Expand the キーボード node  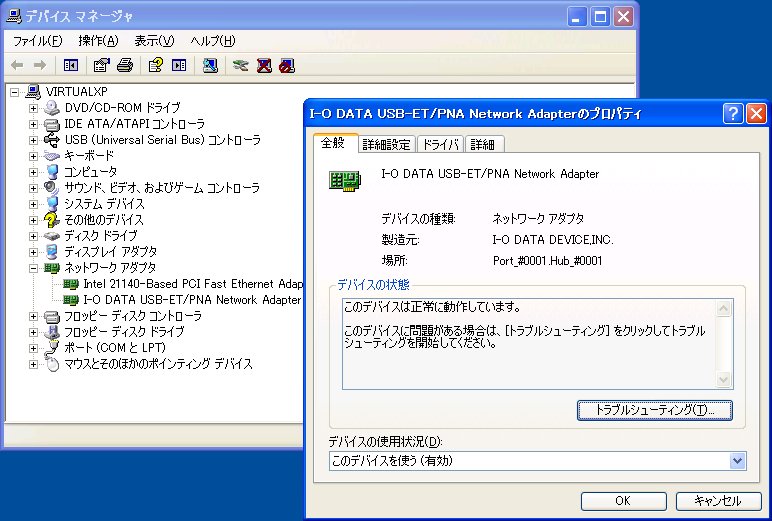coord(33,156)
